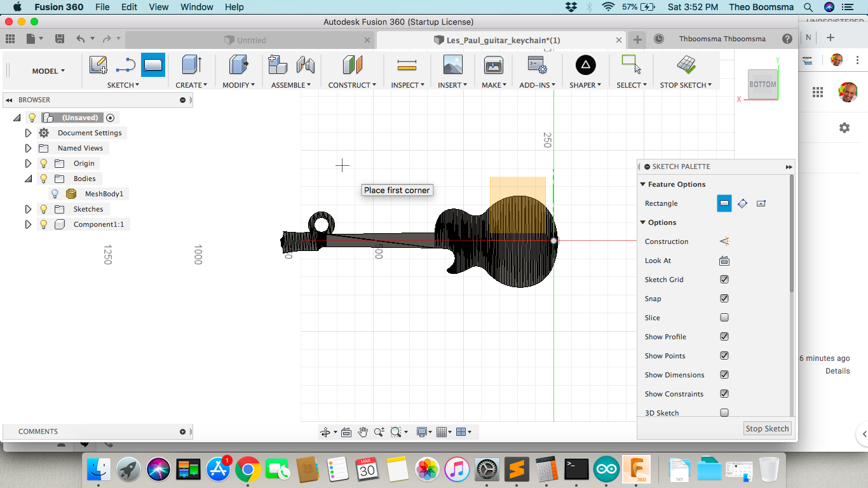
Task: Click the Create Sketch icon in toolbar
Action: 98,65
